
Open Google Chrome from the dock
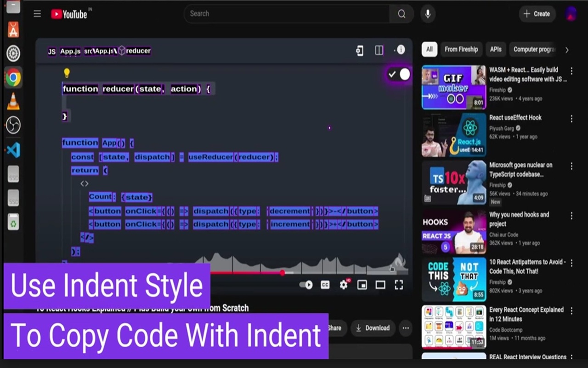click(13, 77)
